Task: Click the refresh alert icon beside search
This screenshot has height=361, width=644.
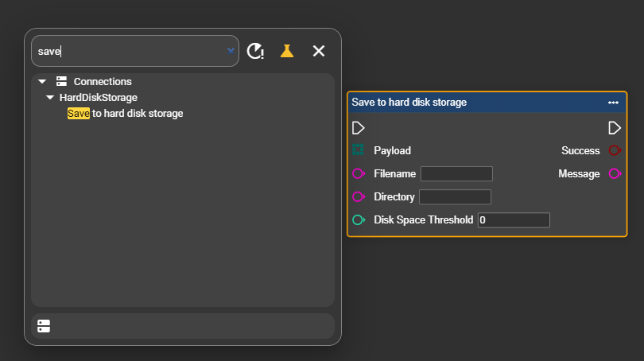Action: pos(255,51)
